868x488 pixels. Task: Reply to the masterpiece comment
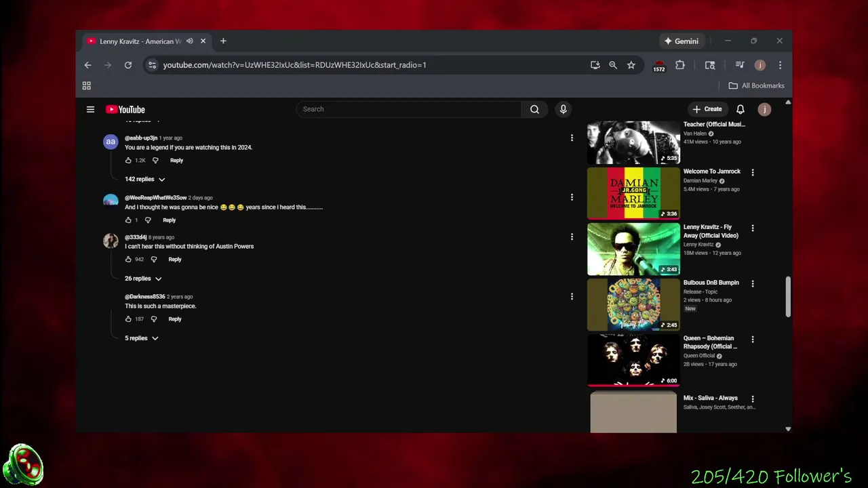pyautogui.click(x=174, y=319)
